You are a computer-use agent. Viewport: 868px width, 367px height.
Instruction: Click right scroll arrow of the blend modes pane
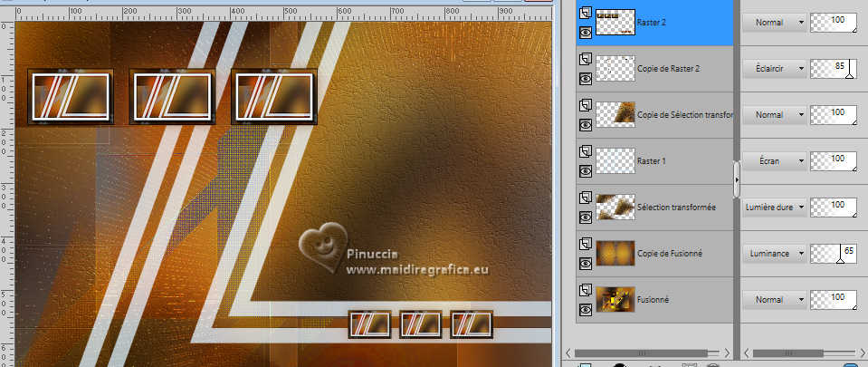tap(862, 353)
